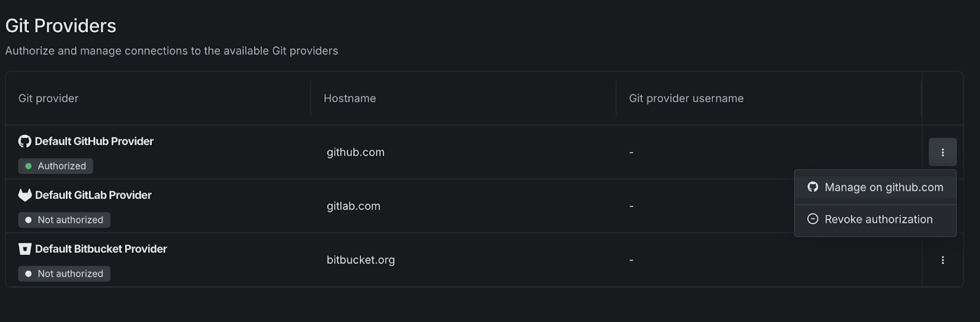Screen dimensions: 980x322
Task: Click the Git Providers page heading
Action: point(61,26)
